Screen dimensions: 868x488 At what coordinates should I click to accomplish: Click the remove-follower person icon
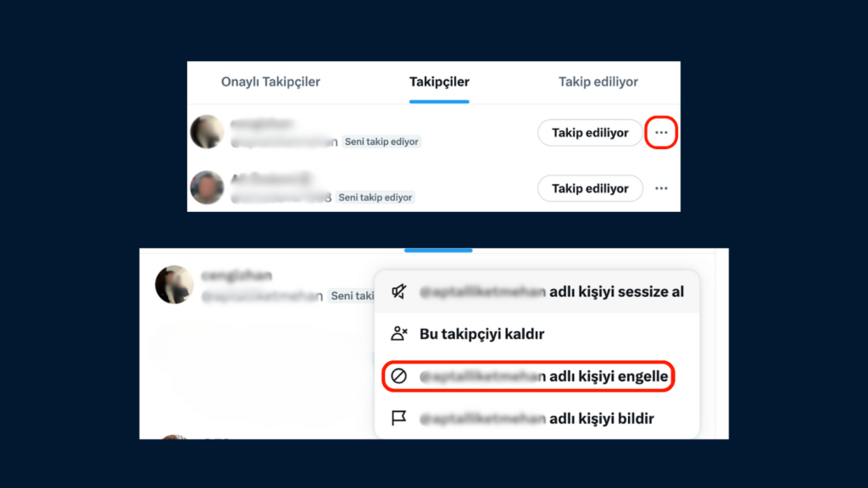click(x=399, y=334)
